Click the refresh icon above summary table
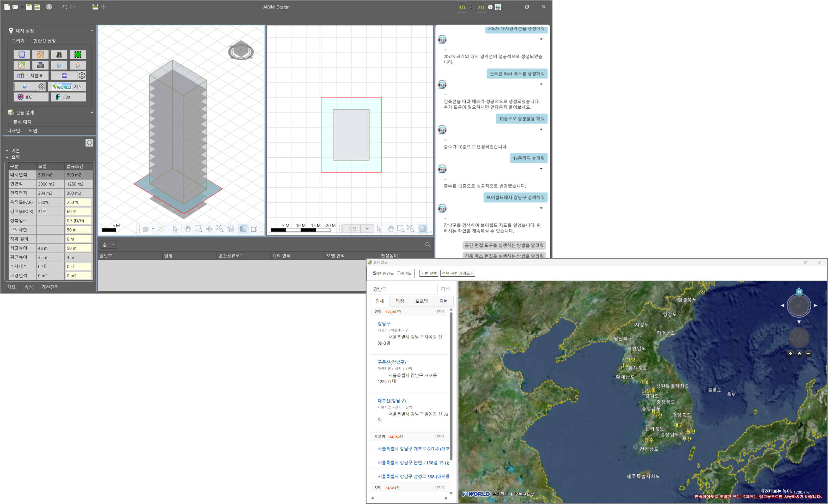The image size is (828, 504). click(x=89, y=143)
